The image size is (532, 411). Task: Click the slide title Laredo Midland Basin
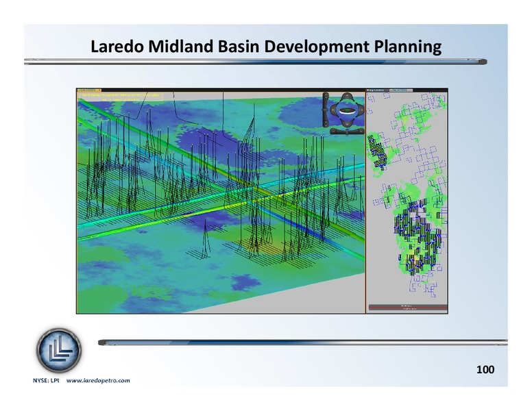tap(266, 47)
